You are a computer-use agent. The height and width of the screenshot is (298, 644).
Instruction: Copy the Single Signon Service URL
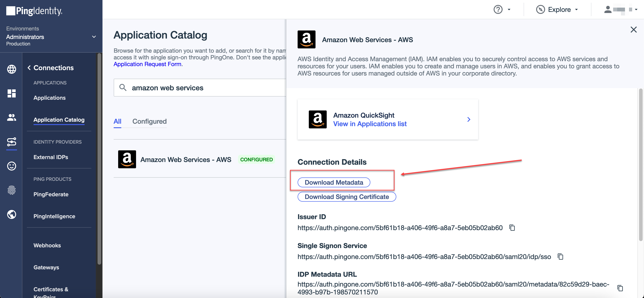[x=560, y=257]
